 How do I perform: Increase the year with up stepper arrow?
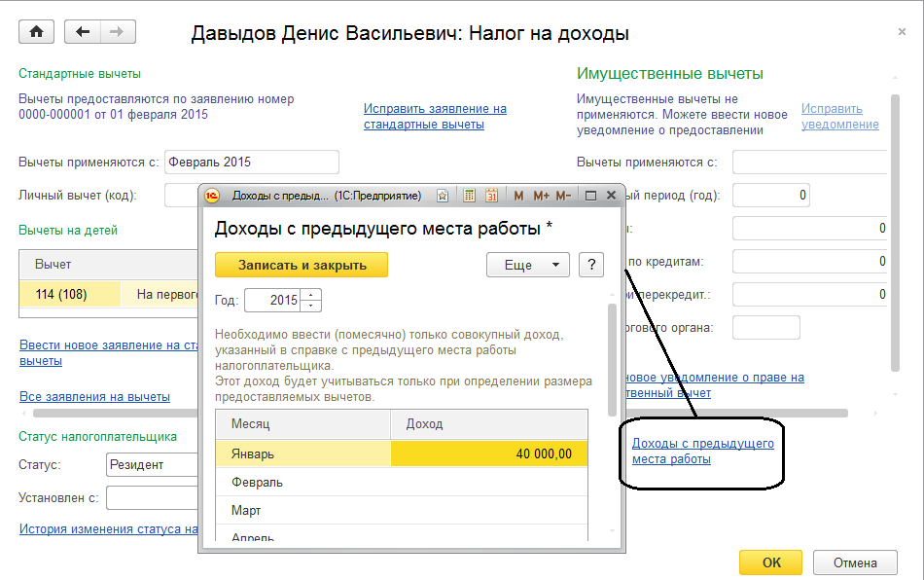(x=310, y=294)
